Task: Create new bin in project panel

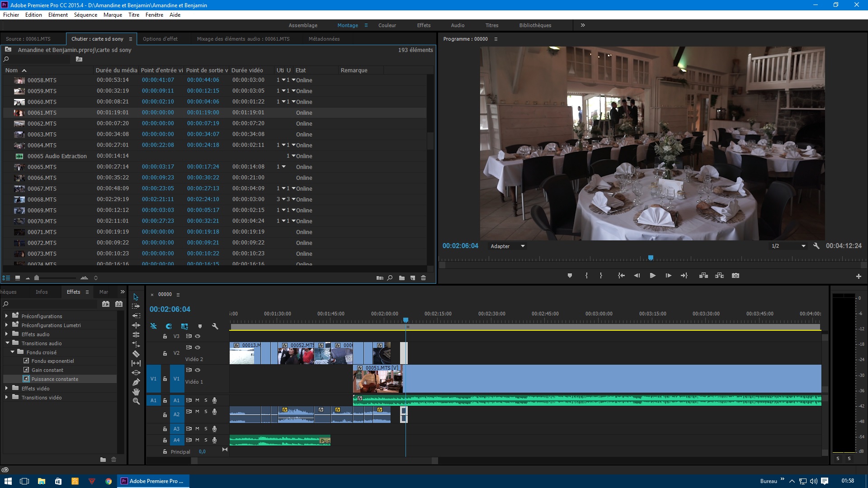Action: (401, 278)
